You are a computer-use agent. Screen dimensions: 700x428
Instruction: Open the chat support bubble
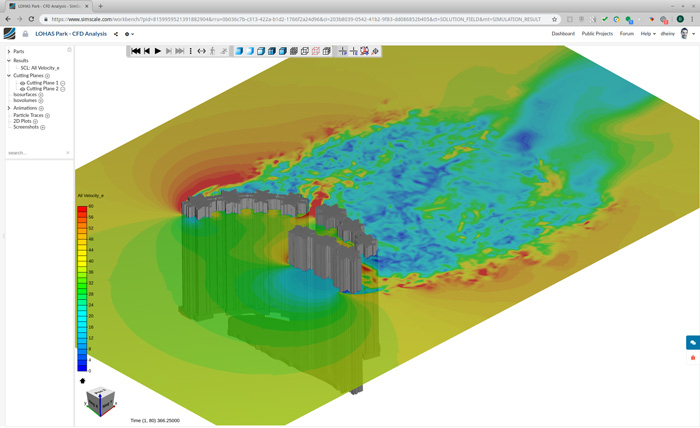(x=692, y=343)
